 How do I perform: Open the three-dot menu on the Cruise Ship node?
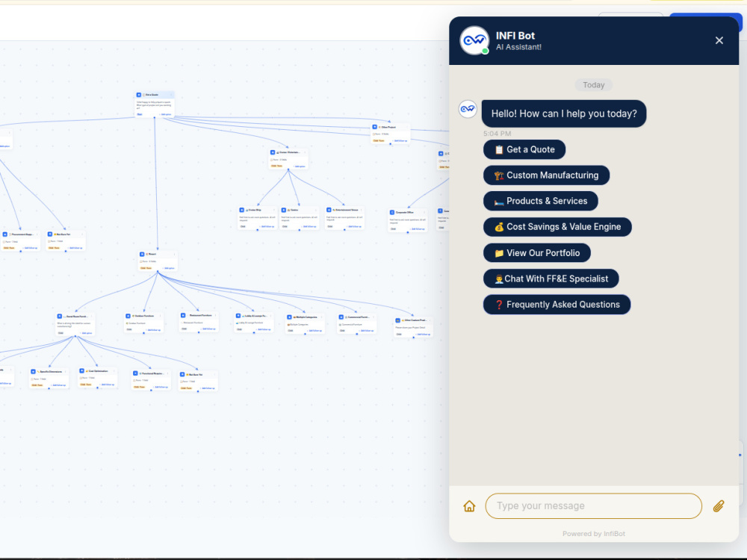coord(274,210)
